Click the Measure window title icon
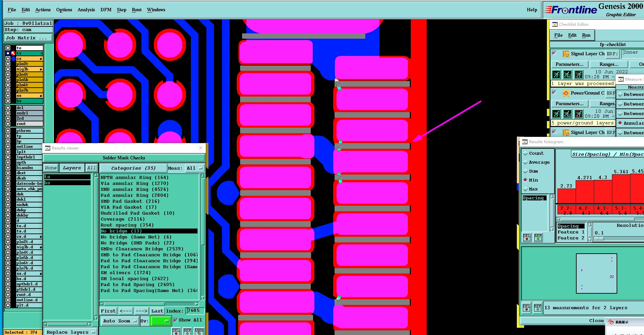 point(621,79)
